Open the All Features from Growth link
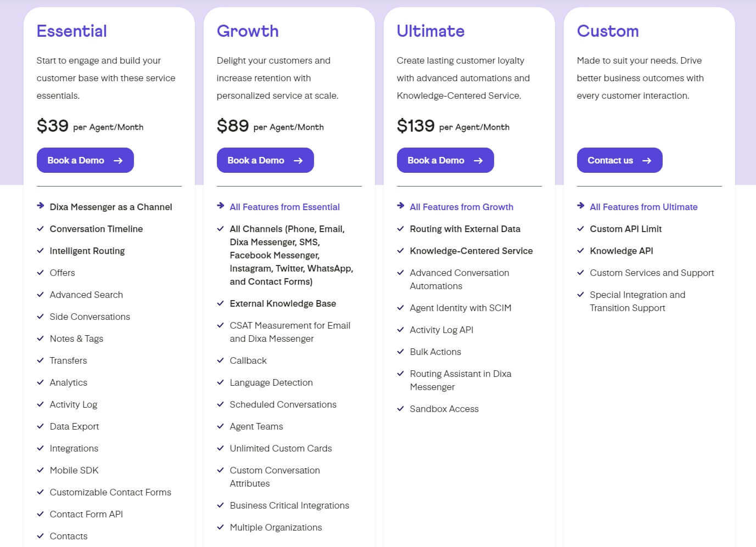Image resolution: width=756 pixels, height=547 pixels. coord(461,207)
